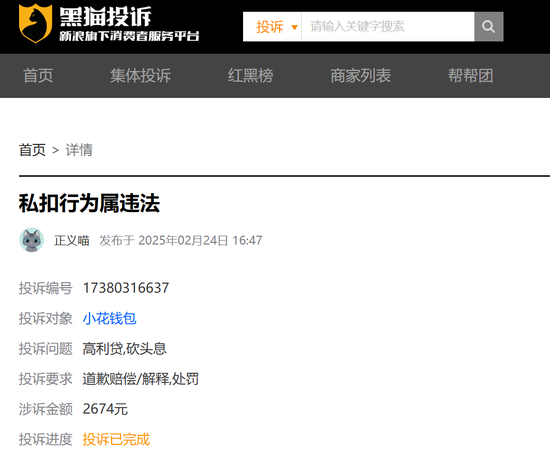The height and width of the screenshot is (469, 550).
Task: Open the 集体投诉 navigation tab
Action: click(x=140, y=76)
